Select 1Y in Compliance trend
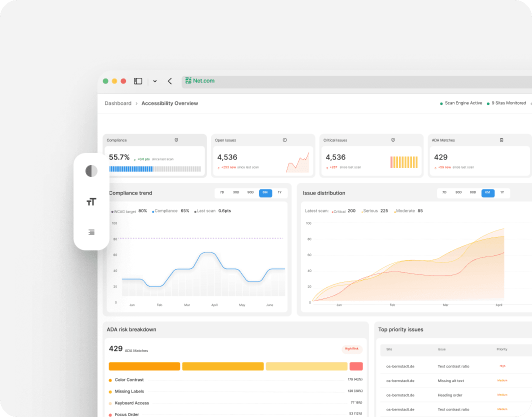 pos(279,192)
